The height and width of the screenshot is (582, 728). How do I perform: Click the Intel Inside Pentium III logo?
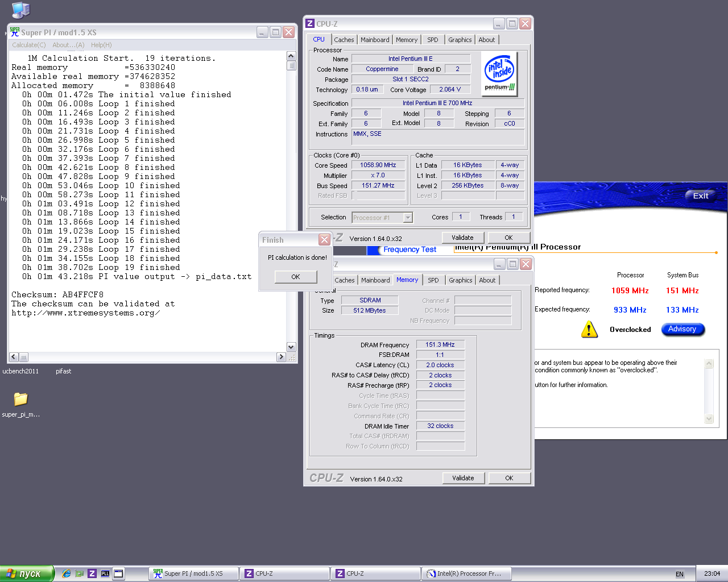pos(500,73)
